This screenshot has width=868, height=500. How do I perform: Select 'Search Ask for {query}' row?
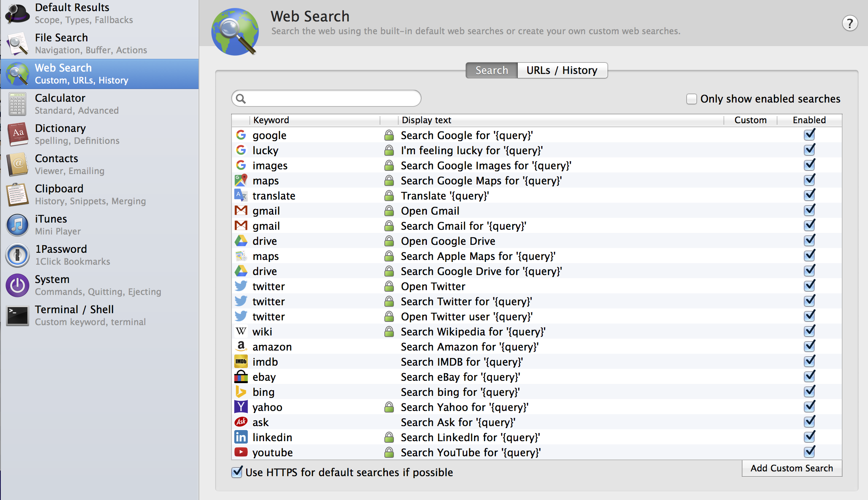(x=536, y=422)
